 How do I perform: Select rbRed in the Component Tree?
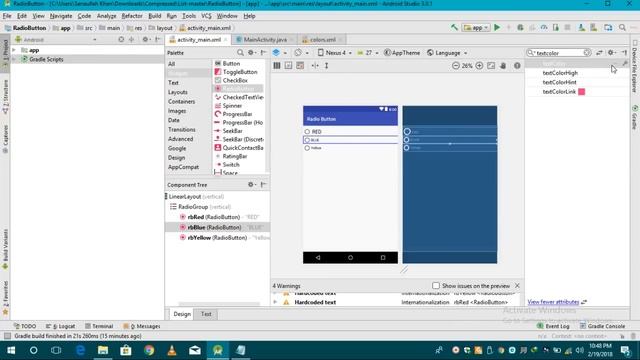pyautogui.click(x=218, y=217)
